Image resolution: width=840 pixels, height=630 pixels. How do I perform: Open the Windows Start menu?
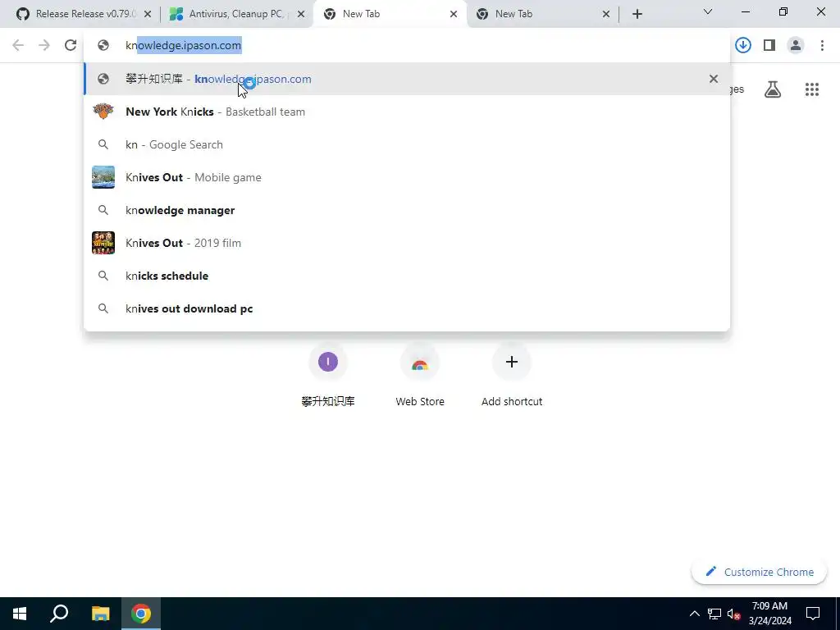[x=20, y=614]
